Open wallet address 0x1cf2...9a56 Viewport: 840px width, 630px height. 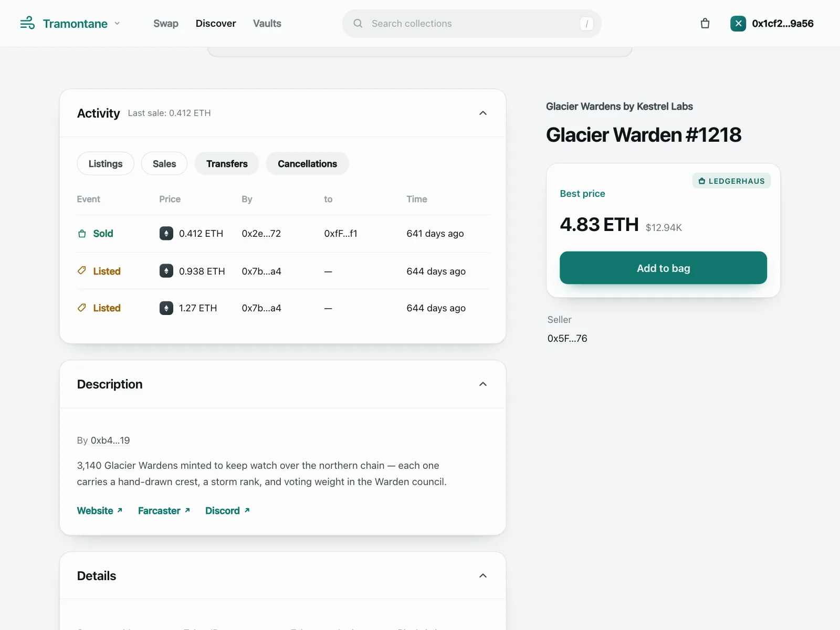pos(783,24)
